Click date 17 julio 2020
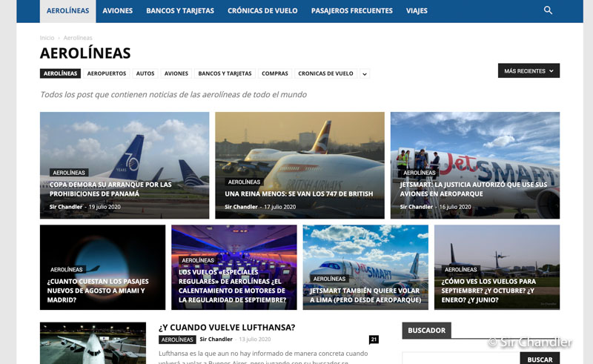The height and width of the screenshot is (364, 593). tap(280, 207)
